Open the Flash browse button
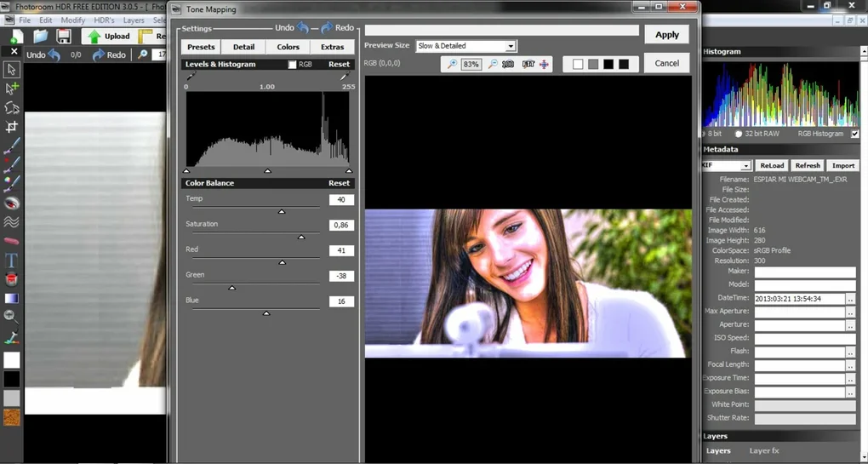This screenshot has height=464, width=868. [850, 352]
